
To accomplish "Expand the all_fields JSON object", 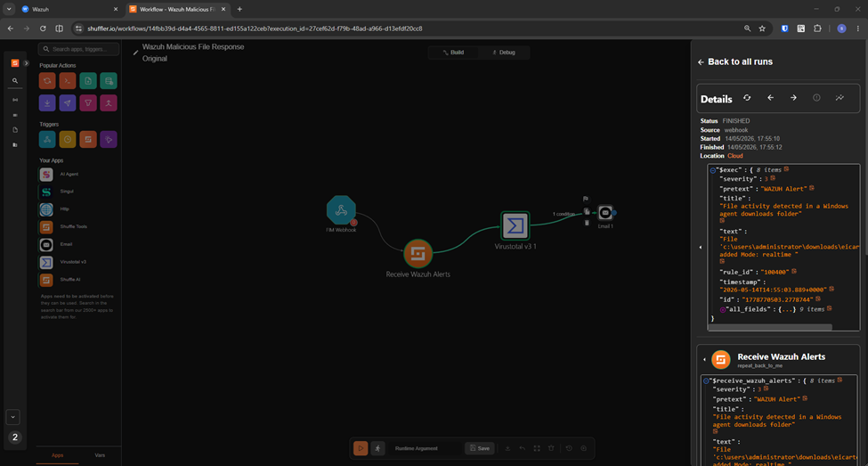I will click(x=723, y=310).
